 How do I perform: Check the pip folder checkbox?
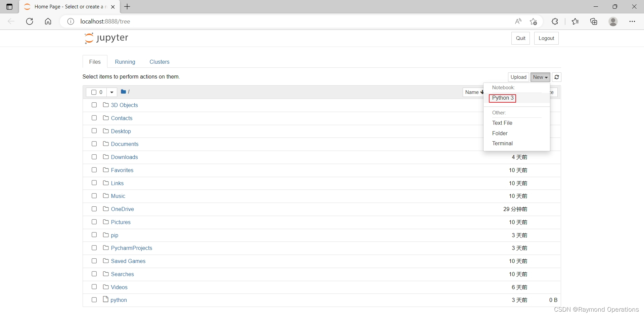pos(94,235)
